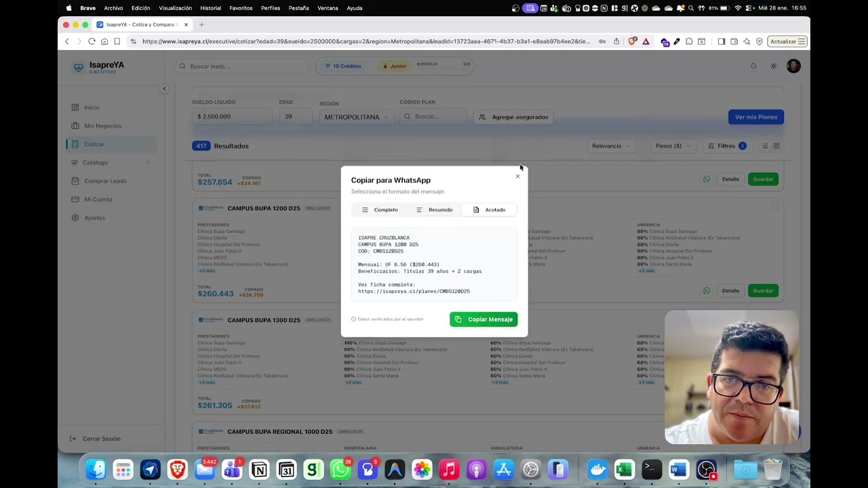The height and width of the screenshot is (488, 868).
Task: Open Notion from the Dock
Action: [259, 470]
